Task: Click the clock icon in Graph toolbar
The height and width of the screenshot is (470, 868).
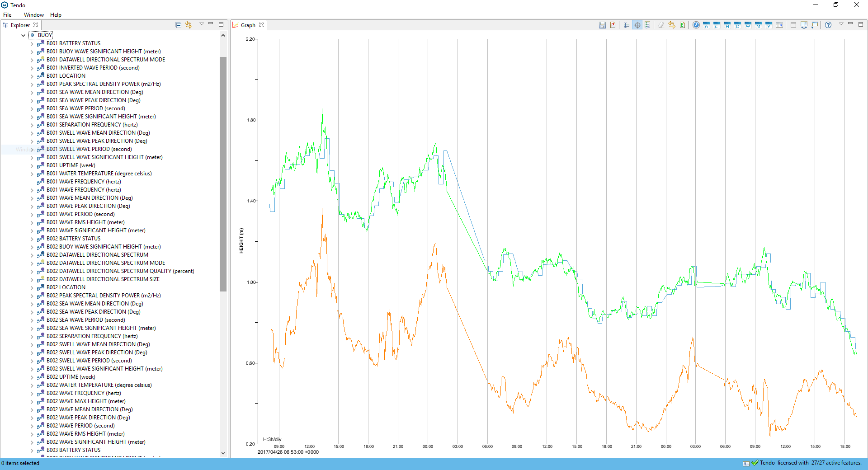Action: (696, 25)
